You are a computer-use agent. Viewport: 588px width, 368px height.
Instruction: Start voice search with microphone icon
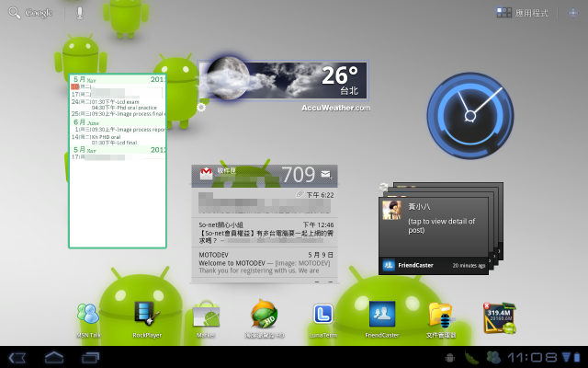coord(80,13)
